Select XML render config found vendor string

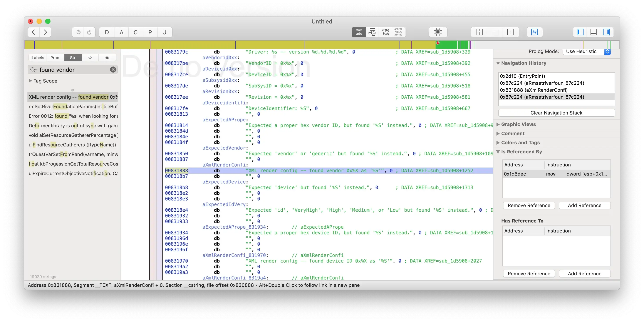pos(72,97)
